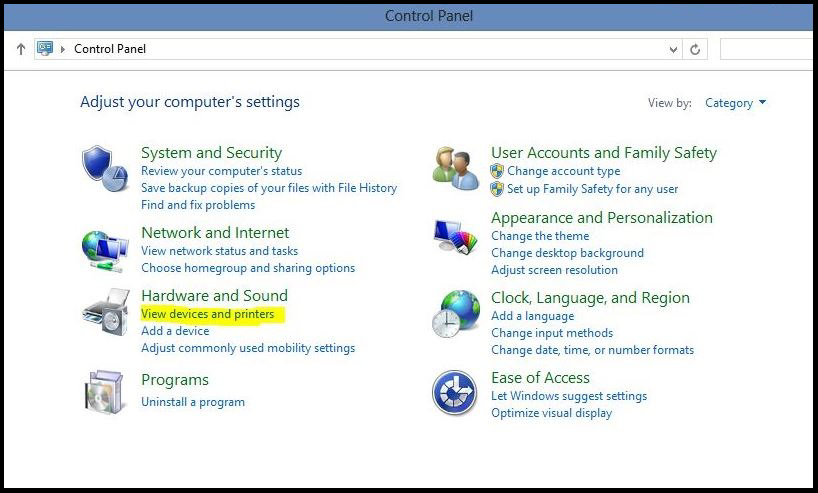Click the Hardware and Sound printer icon
The height and width of the screenshot is (493, 818).
(x=106, y=312)
